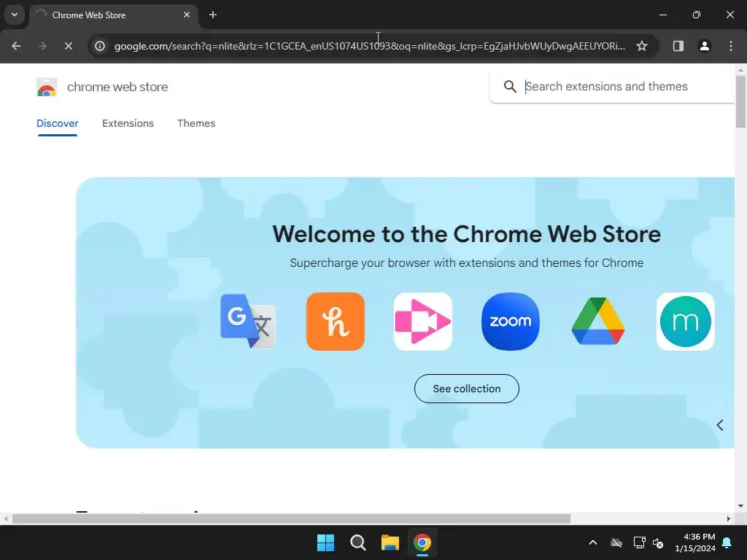747x560 pixels.
Task: Close the Chrome Web Store tab
Action: [x=187, y=15]
